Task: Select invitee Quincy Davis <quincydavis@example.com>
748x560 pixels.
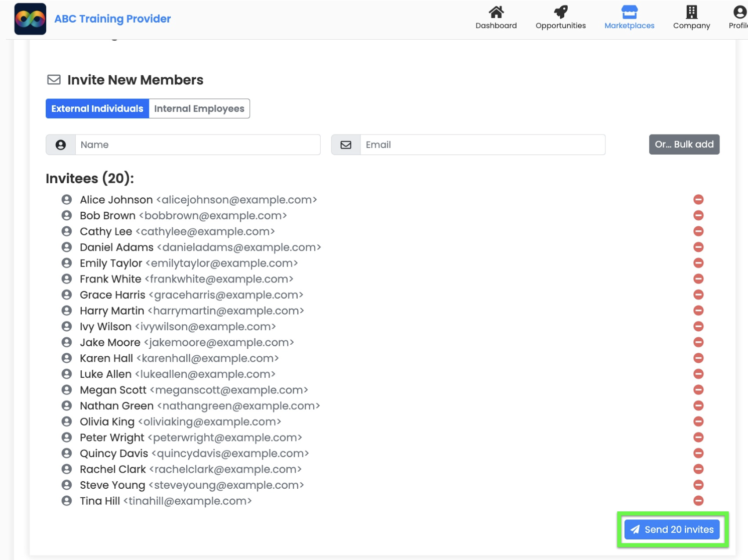Action: pos(194,454)
